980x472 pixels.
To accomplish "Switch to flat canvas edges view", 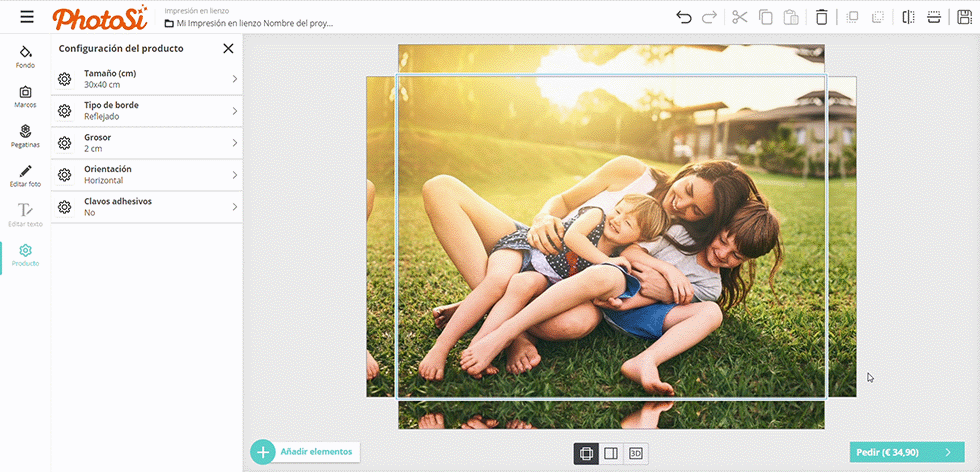I will tap(586, 454).
